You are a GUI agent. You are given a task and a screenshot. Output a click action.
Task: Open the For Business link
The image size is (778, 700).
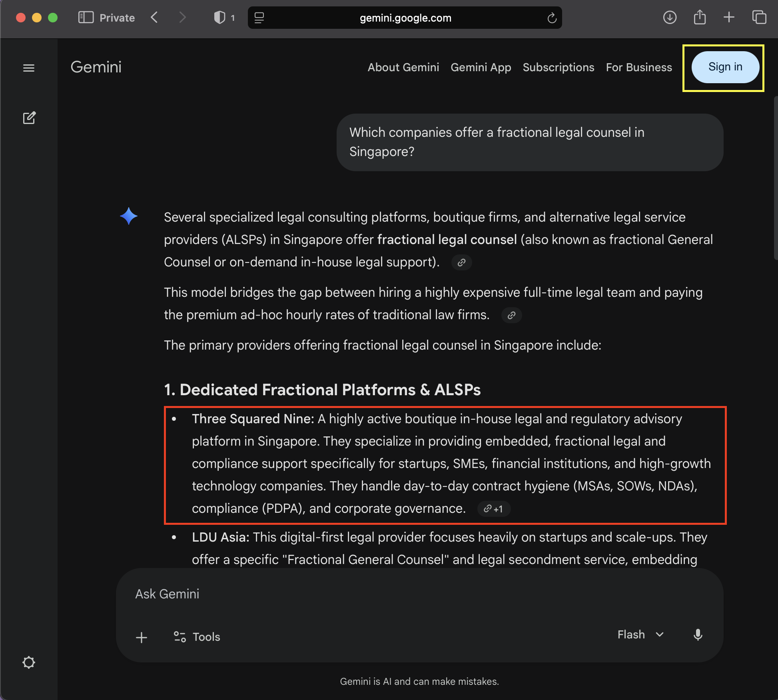[639, 67]
